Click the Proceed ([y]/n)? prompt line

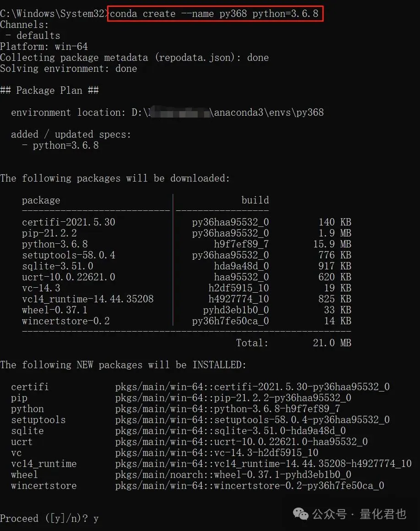pyautogui.click(x=49, y=518)
